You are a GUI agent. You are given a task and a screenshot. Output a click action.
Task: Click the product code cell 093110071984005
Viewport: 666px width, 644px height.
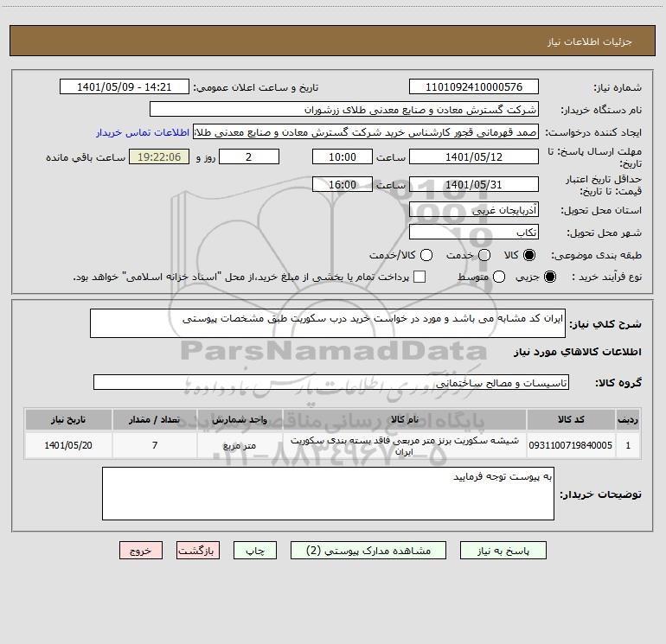click(x=571, y=445)
